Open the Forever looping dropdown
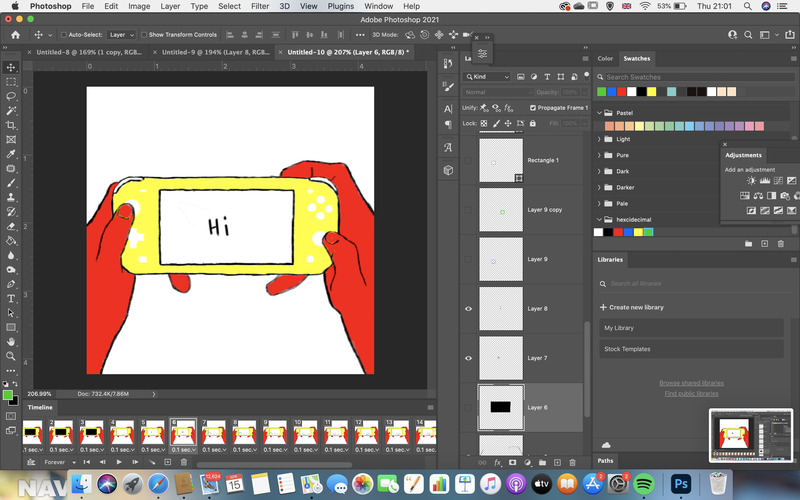The width and height of the screenshot is (800, 500). coord(60,462)
